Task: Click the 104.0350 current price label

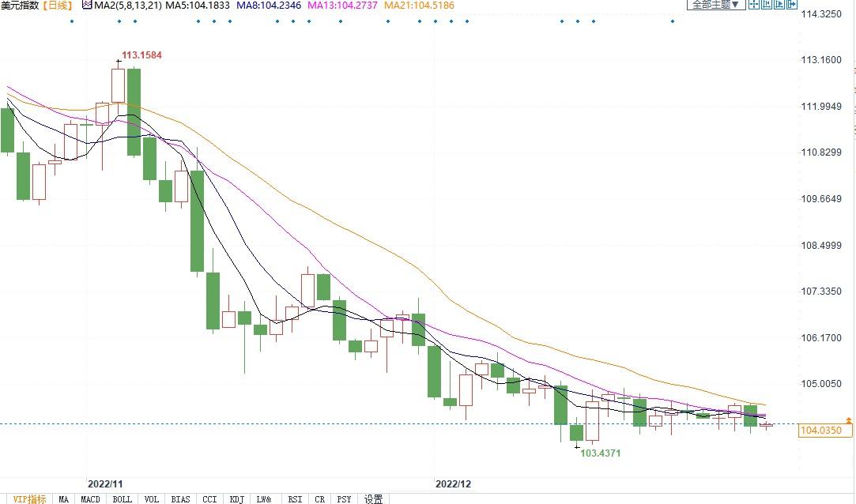Action: click(x=826, y=431)
